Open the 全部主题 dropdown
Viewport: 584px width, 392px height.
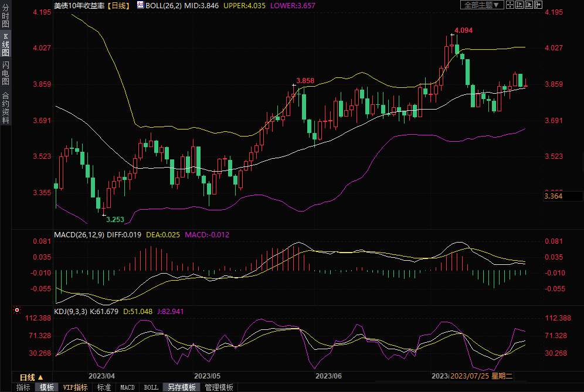tap(482, 5)
